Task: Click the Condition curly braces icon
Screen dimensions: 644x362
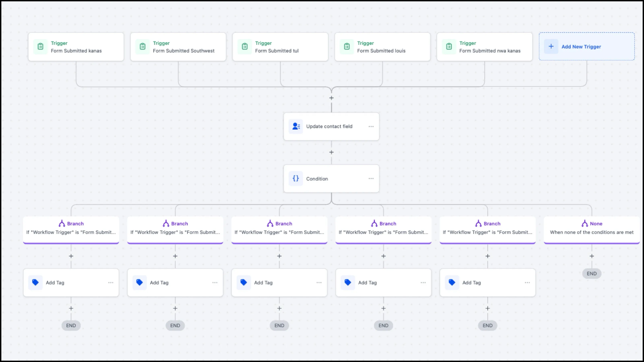Action: pyautogui.click(x=296, y=179)
